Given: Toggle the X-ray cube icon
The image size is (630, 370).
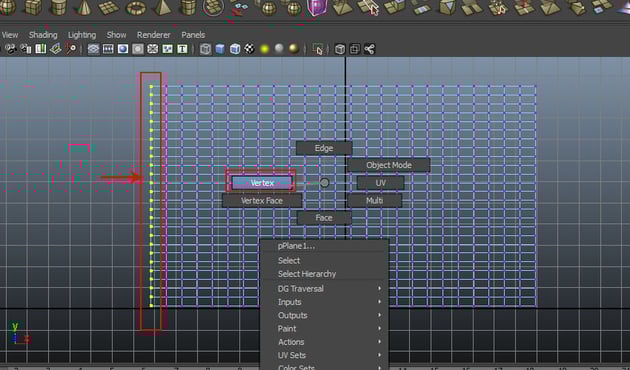Looking at the screenshot, I should (340, 49).
